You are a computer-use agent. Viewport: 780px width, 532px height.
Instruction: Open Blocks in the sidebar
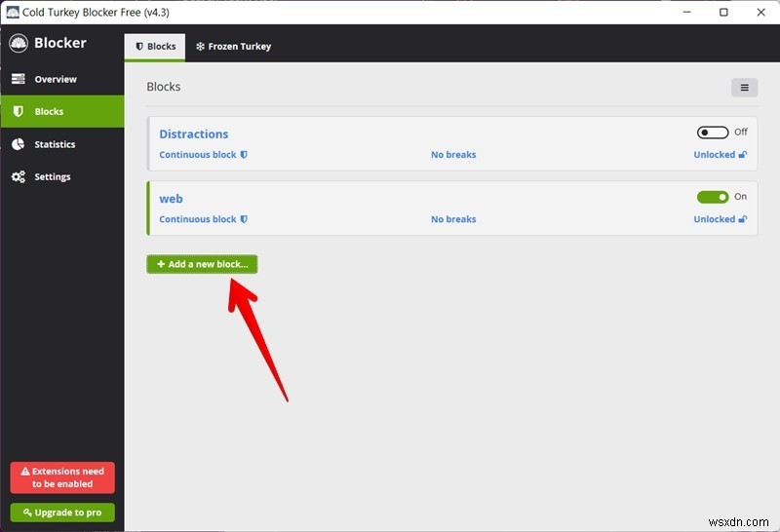point(62,111)
